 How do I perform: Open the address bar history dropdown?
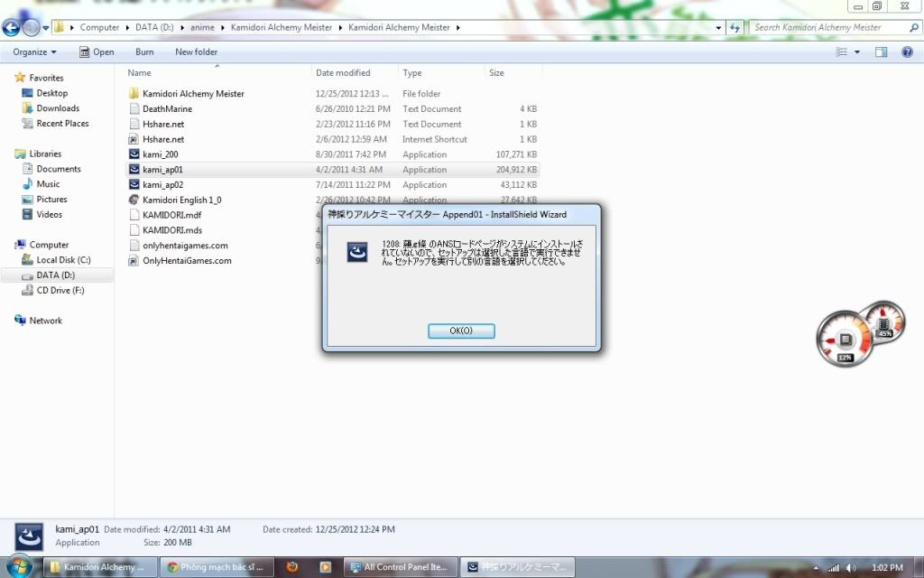pyautogui.click(x=718, y=28)
